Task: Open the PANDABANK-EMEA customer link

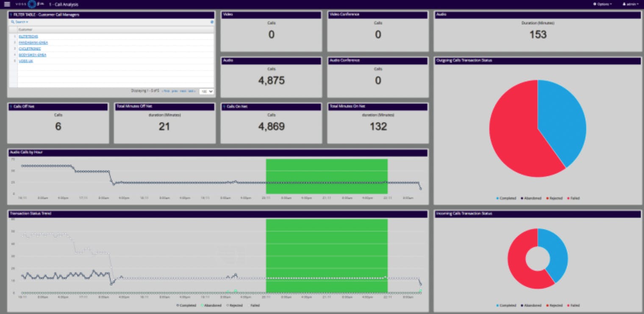Action: 33,42
